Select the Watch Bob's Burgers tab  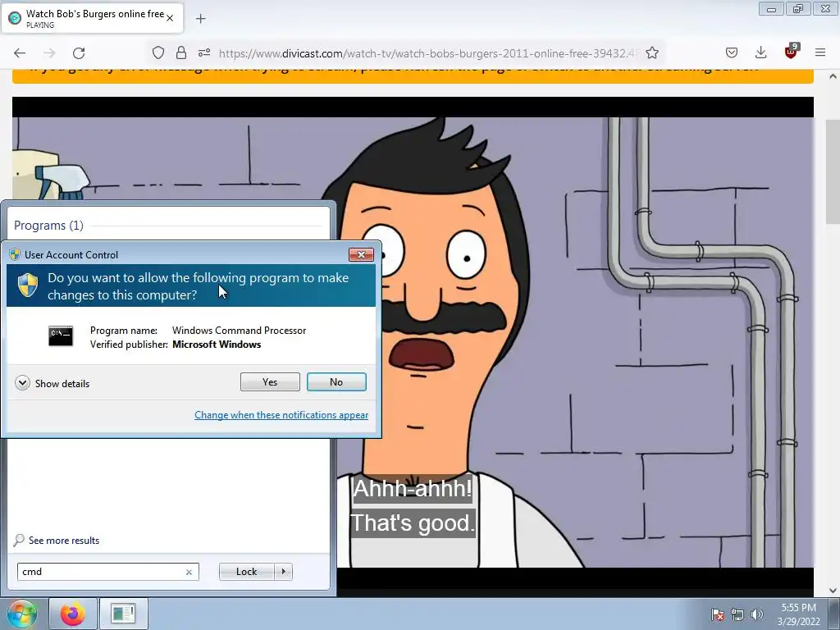click(x=93, y=18)
